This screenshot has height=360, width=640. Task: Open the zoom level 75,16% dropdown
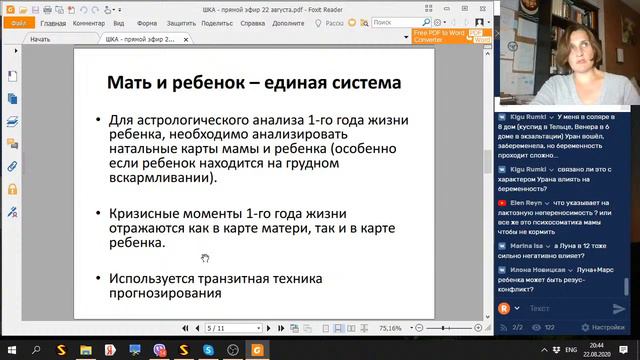tap(411, 328)
